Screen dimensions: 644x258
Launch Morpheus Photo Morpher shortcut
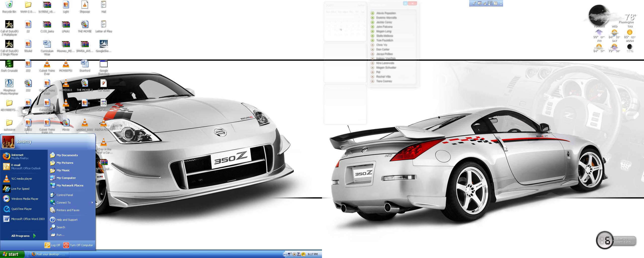(9, 87)
